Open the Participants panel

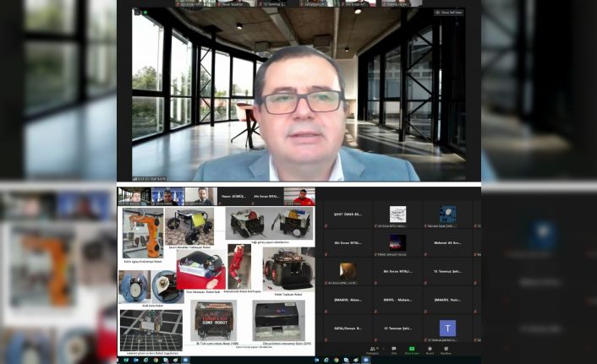[x=371, y=349]
